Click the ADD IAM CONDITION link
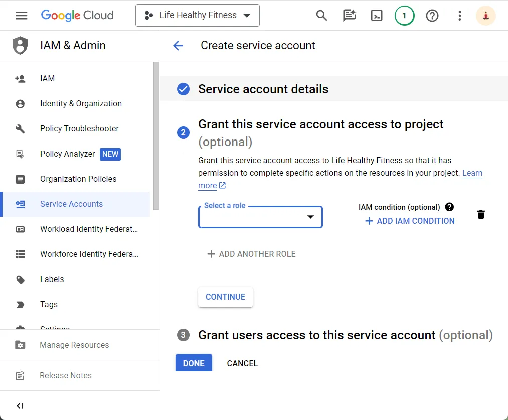Viewport: 508px width, 420px height. tap(410, 221)
